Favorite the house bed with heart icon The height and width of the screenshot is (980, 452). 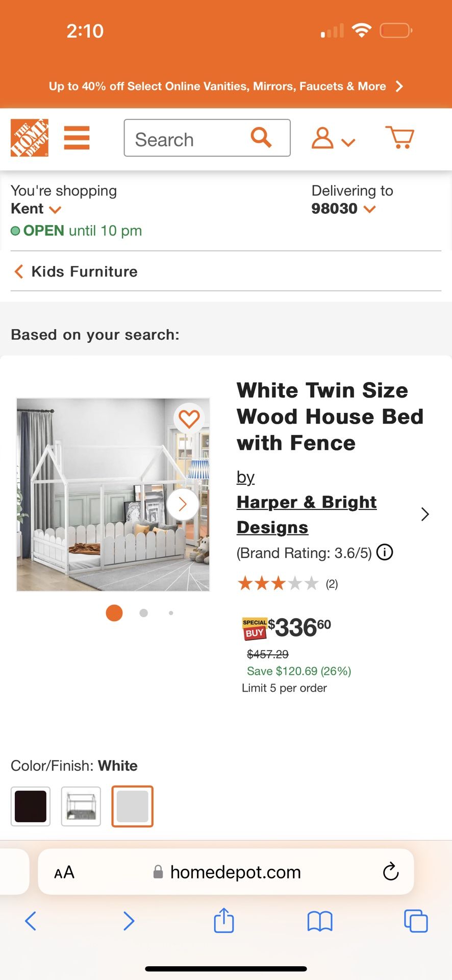[189, 419]
